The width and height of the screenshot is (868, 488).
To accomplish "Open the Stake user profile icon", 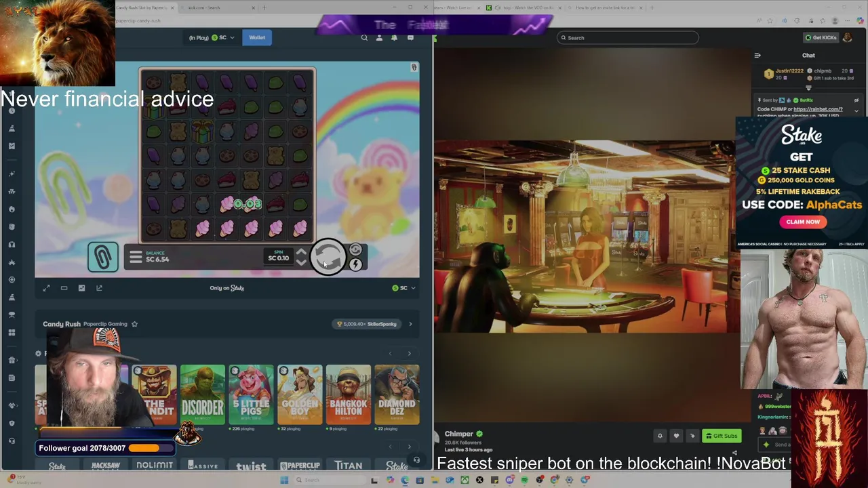I will point(379,38).
